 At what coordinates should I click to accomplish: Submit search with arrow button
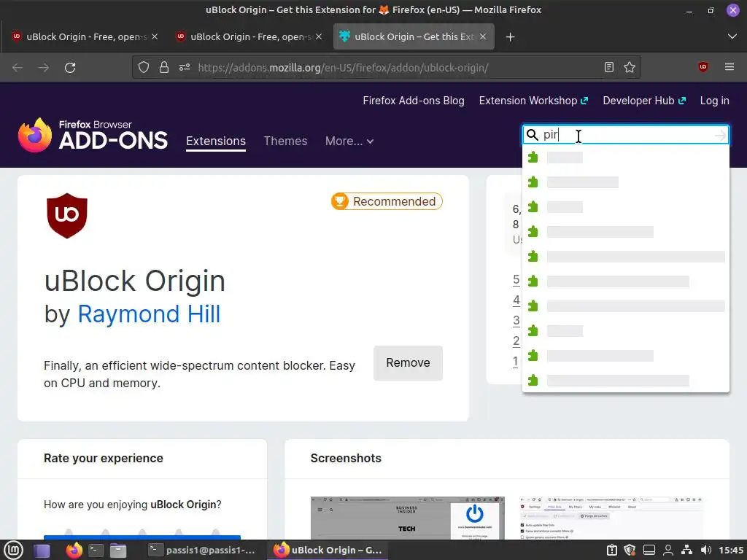pyautogui.click(x=720, y=135)
